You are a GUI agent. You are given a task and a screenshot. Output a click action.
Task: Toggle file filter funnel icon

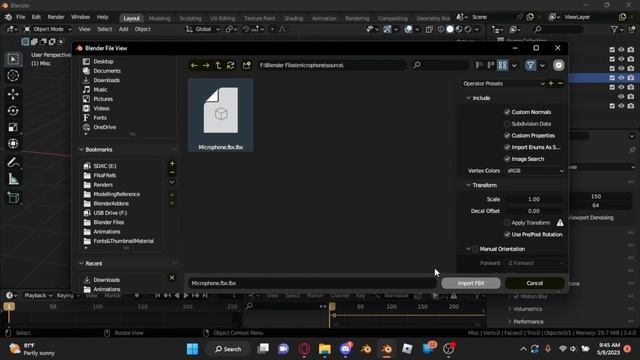click(x=530, y=65)
